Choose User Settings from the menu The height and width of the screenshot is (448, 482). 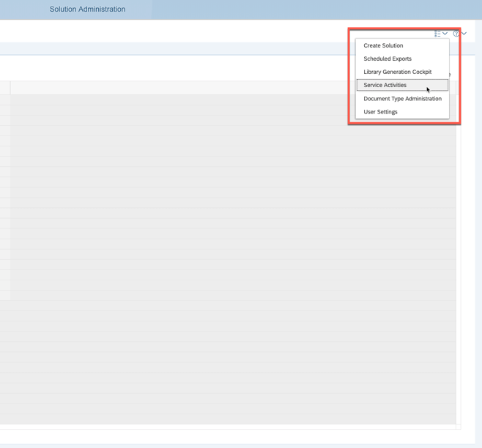click(x=402, y=112)
